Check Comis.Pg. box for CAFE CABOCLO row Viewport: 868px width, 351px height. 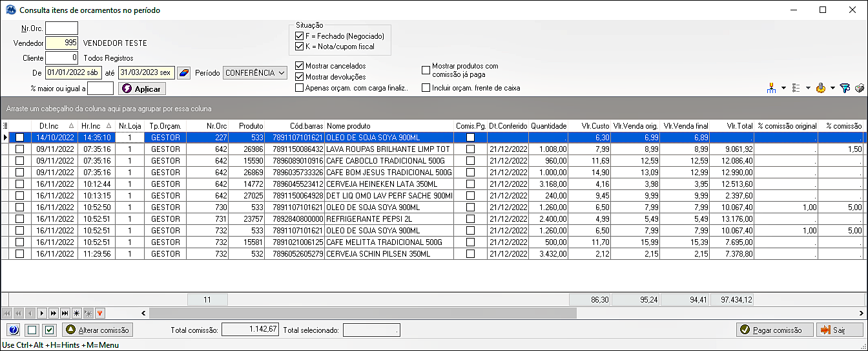pos(470,160)
